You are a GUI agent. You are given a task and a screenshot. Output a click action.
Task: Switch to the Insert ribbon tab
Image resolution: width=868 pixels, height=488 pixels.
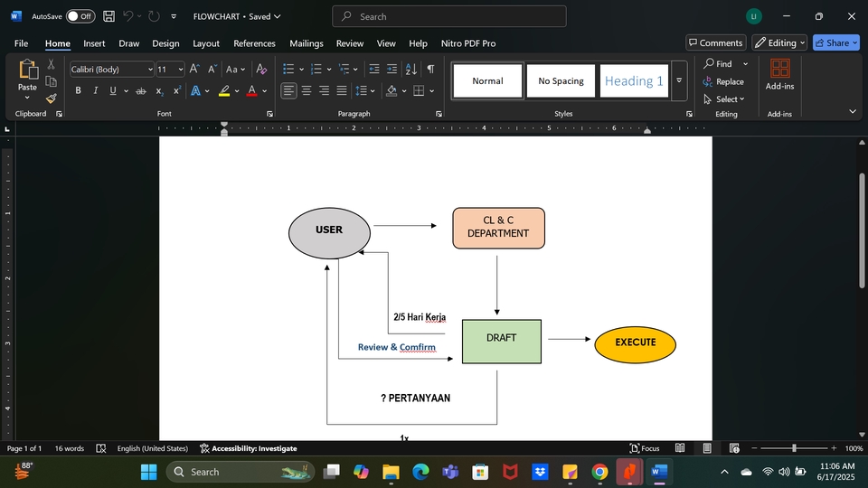[x=94, y=43]
